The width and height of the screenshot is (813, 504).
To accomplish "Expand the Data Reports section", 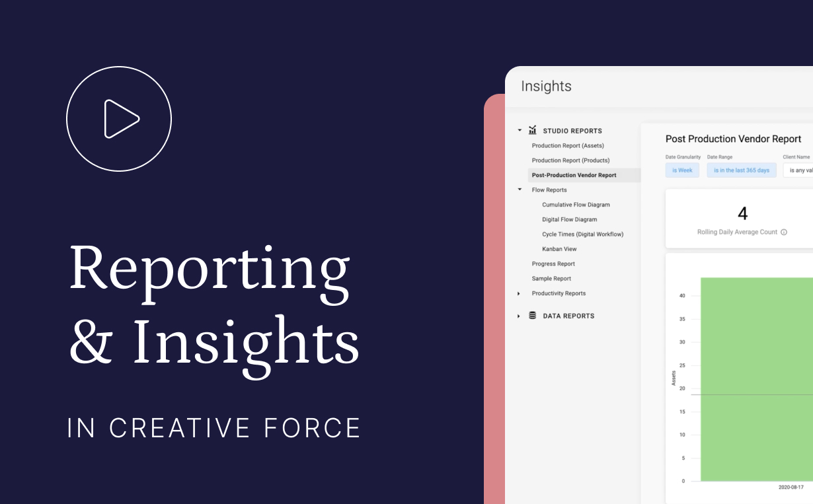I will click(x=518, y=316).
